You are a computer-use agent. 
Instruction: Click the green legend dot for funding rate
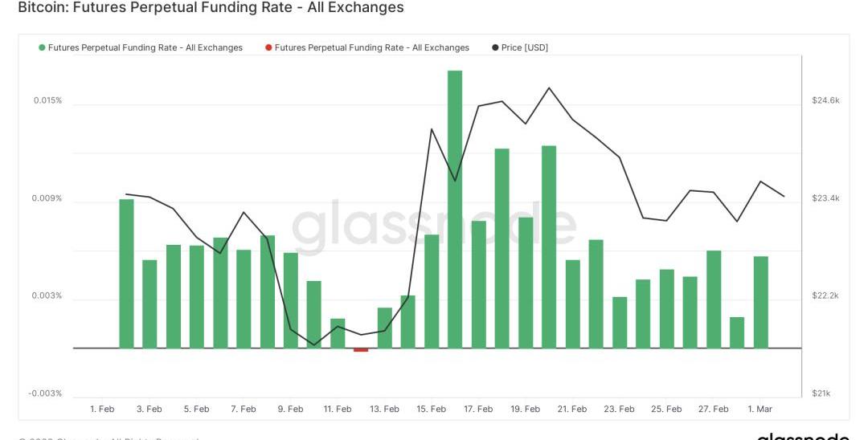pyautogui.click(x=42, y=48)
